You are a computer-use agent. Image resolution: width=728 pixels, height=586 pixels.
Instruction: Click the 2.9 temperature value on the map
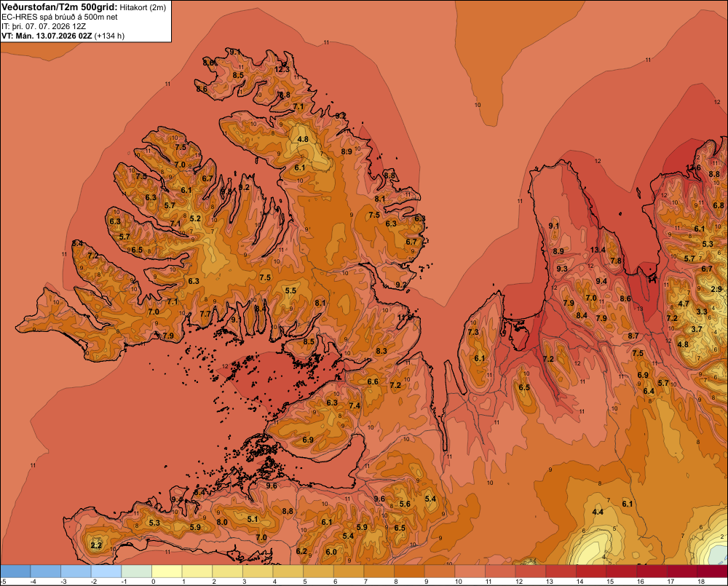point(716,289)
